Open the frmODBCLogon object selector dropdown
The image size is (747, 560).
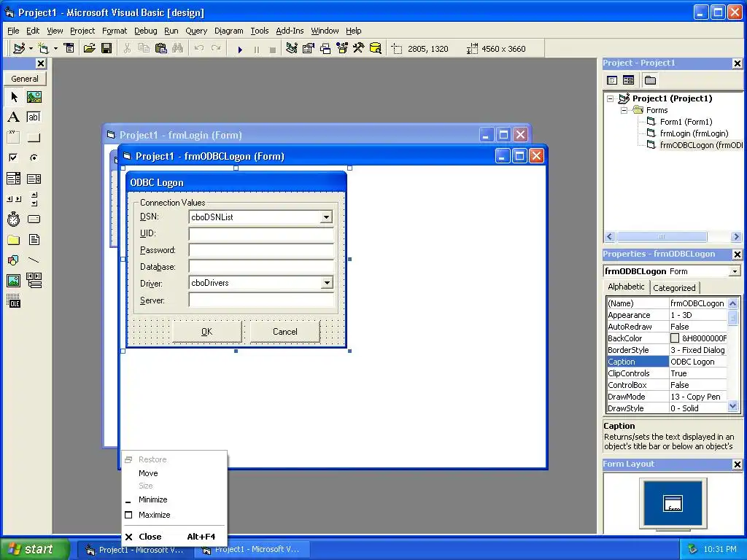(735, 271)
